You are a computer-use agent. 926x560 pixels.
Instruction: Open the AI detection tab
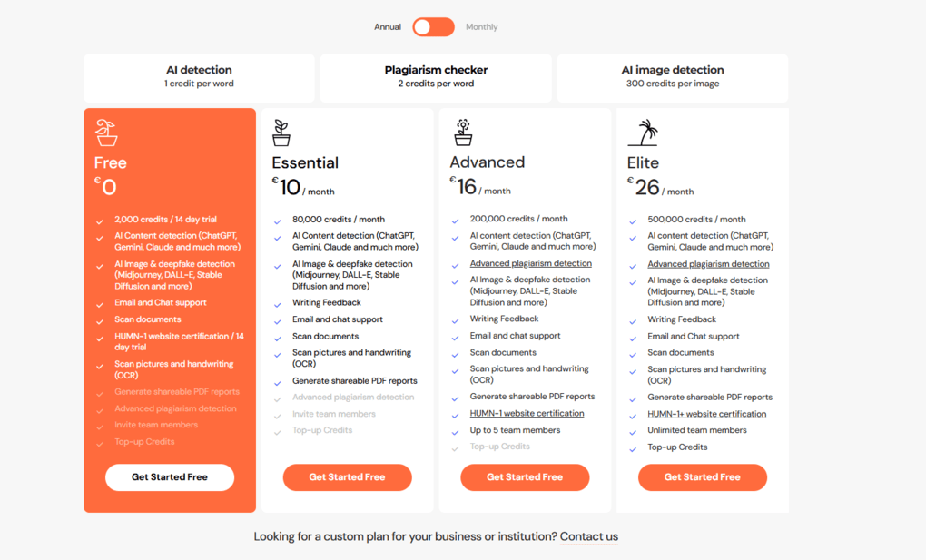(199, 77)
